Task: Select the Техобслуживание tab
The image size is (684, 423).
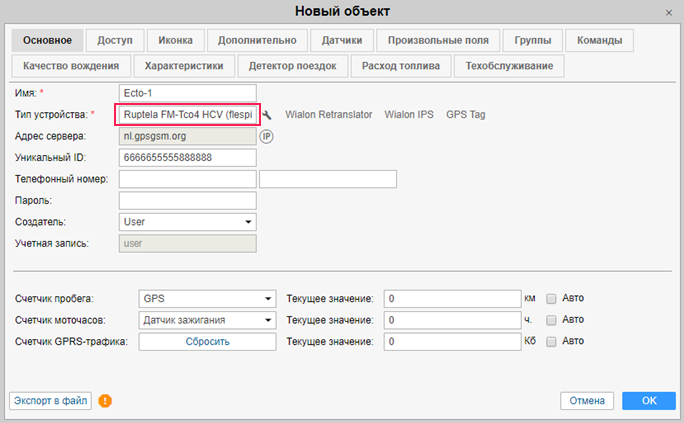Action: click(x=509, y=66)
